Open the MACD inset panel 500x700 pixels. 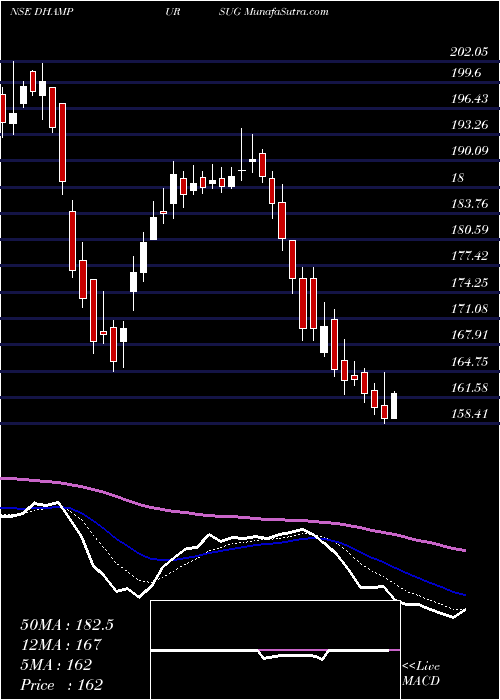tap(275, 650)
